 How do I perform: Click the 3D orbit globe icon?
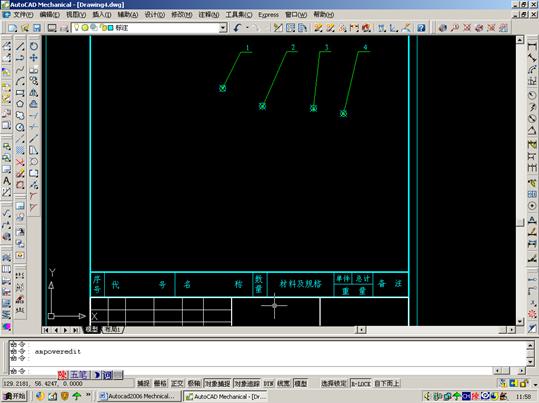click(x=443, y=28)
